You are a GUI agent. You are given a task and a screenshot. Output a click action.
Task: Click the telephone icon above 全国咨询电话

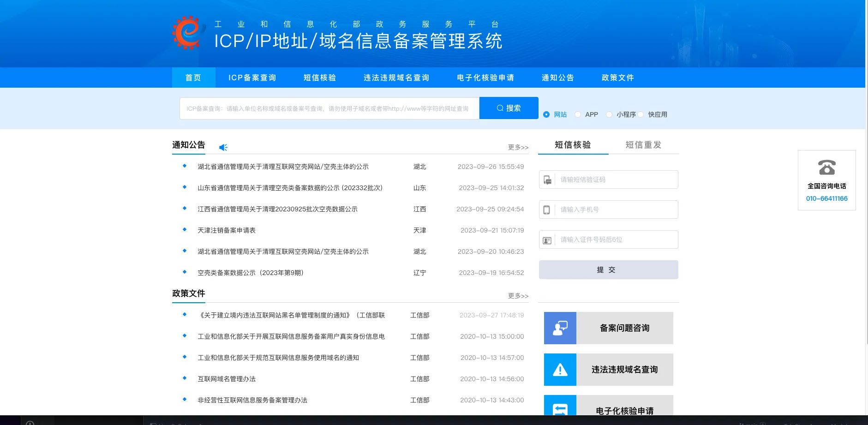tap(826, 168)
